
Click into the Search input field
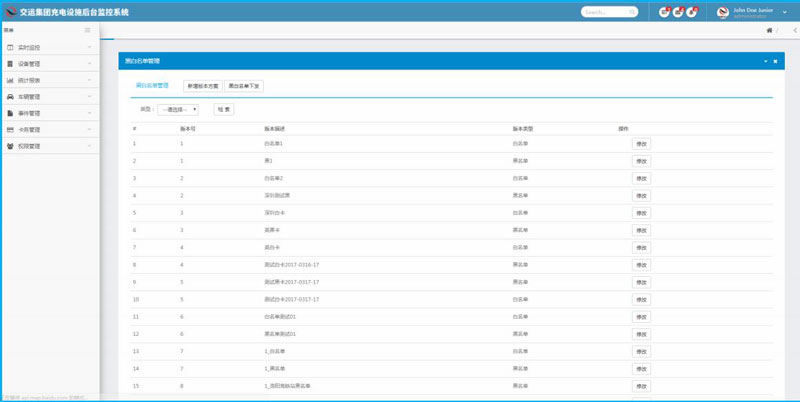click(603, 12)
